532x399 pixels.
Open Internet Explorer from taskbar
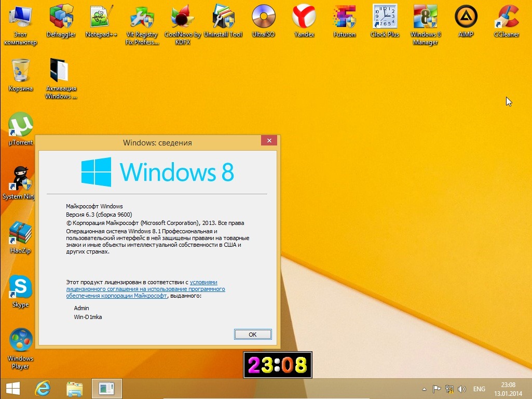tap(43, 389)
